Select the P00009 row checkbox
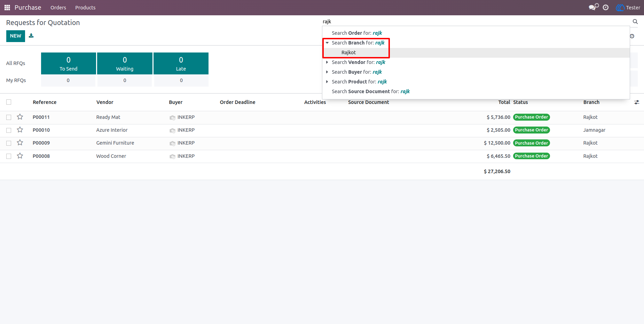 [9, 143]
